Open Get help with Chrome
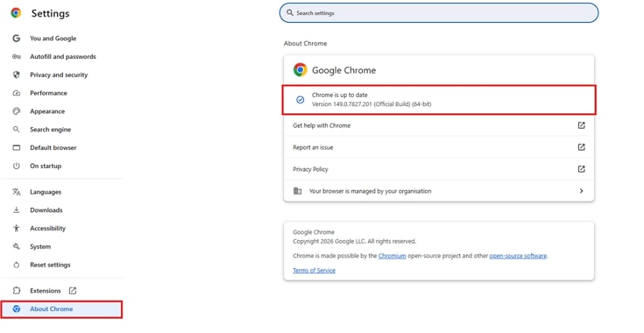The image size is (644, 333). coord(439,126)
